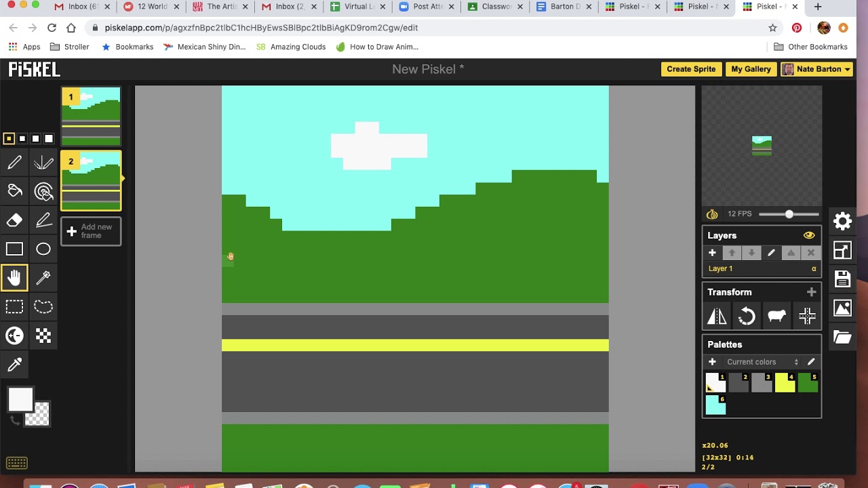The height and width of the screenshot is (488, 868).
Task: Set the smallest pen size
Action: (x=9, y=138)
